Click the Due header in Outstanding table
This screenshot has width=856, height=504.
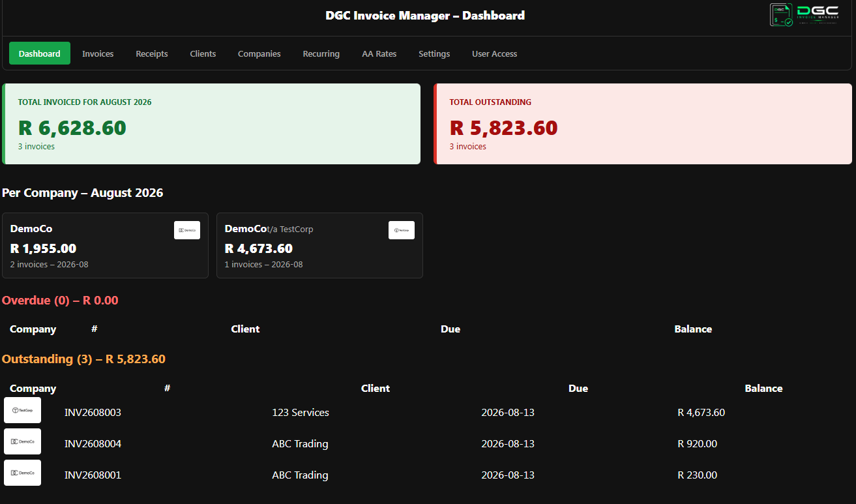[x=578, y=389]
